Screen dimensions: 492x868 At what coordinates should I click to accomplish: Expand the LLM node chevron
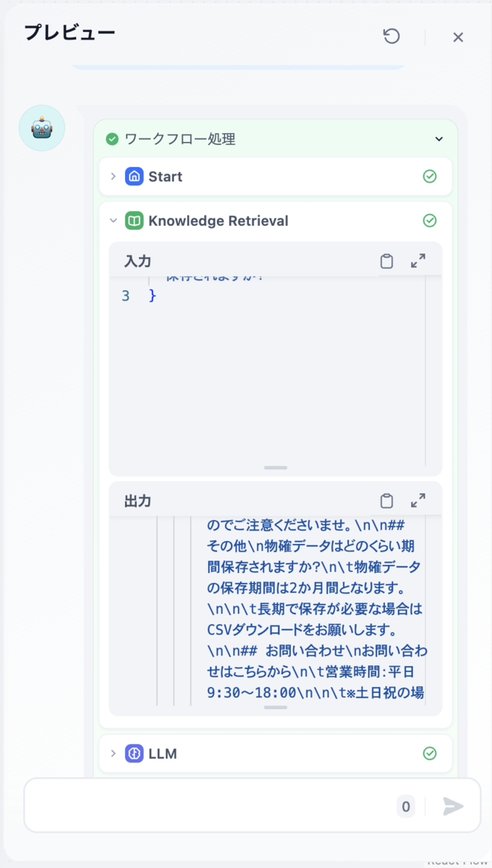pyautogui.click(x=113, y=754)
